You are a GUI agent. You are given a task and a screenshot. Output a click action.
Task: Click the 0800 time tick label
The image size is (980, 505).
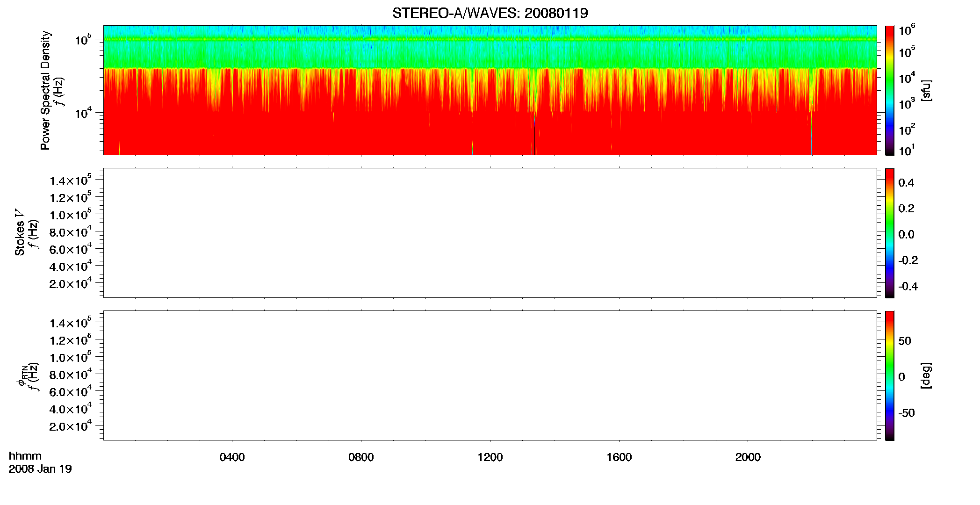click(361, 457)
